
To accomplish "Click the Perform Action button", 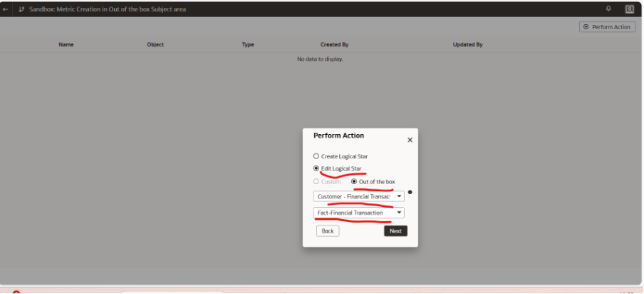I will (x=607, y=27).
